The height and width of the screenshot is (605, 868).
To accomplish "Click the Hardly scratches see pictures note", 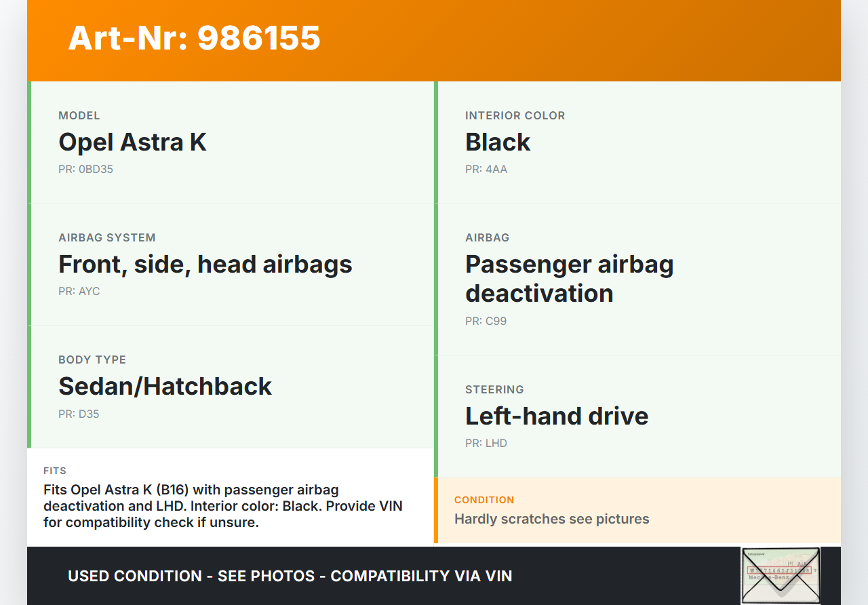I will coord(551,520).
